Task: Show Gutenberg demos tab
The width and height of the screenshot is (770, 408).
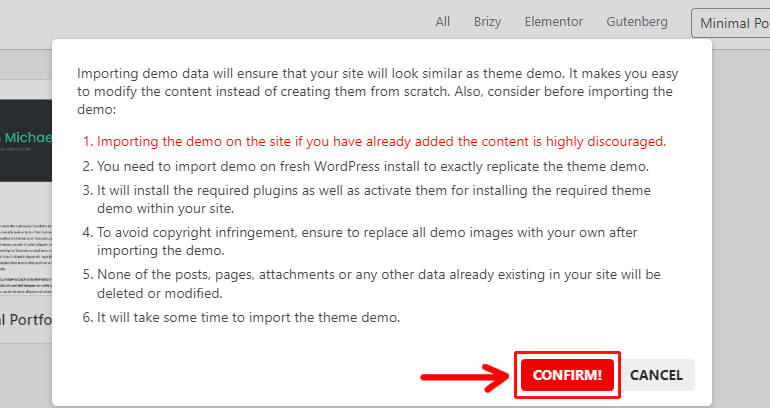Action: click(637, 22)
